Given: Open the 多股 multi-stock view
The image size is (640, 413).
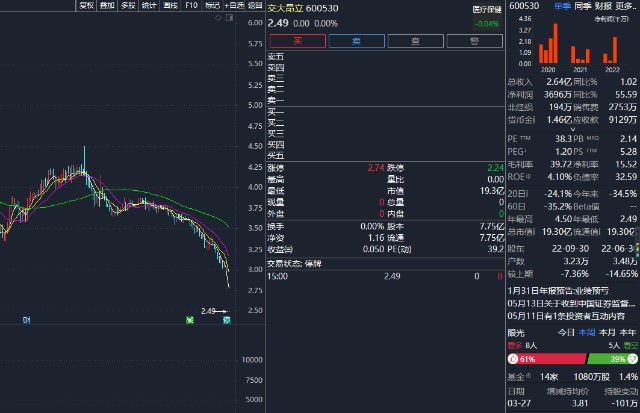Looking at the screenshot, I should [x=128, y=5].
